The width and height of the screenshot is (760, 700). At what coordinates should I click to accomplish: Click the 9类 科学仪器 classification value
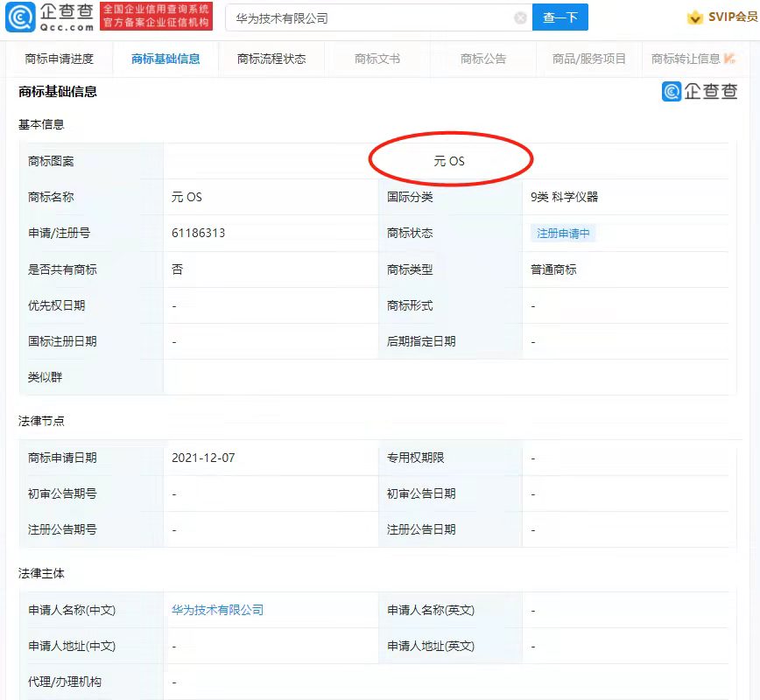(x=564, y=197)
